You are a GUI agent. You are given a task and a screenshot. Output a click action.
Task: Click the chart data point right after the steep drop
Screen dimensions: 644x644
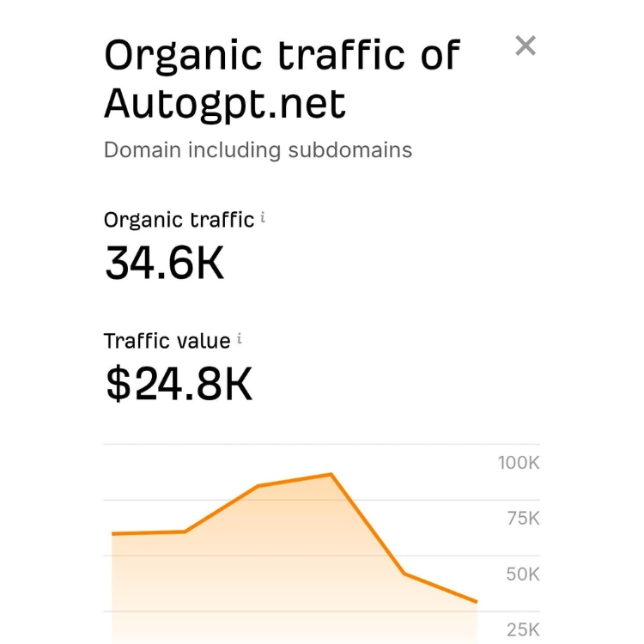tap(404, 574)
